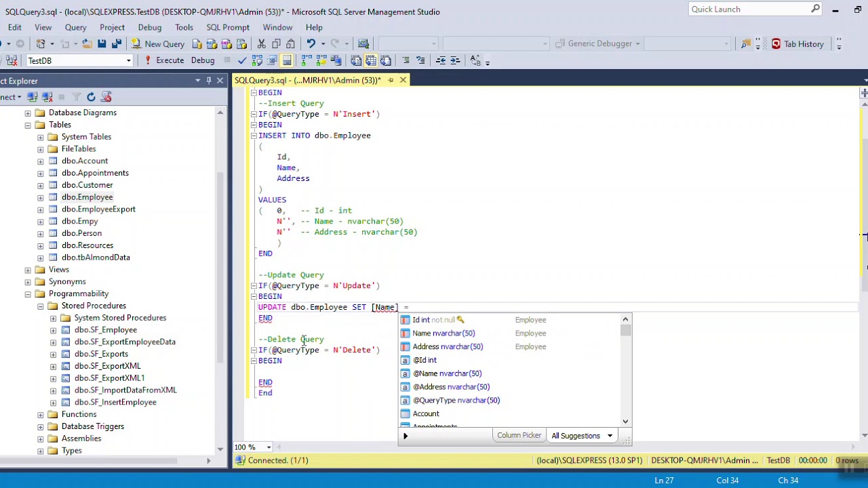The width and height of the screenshot is (868, 488).
Task: Pin the Object Explorer panel
Action: (x=209, y=81)
